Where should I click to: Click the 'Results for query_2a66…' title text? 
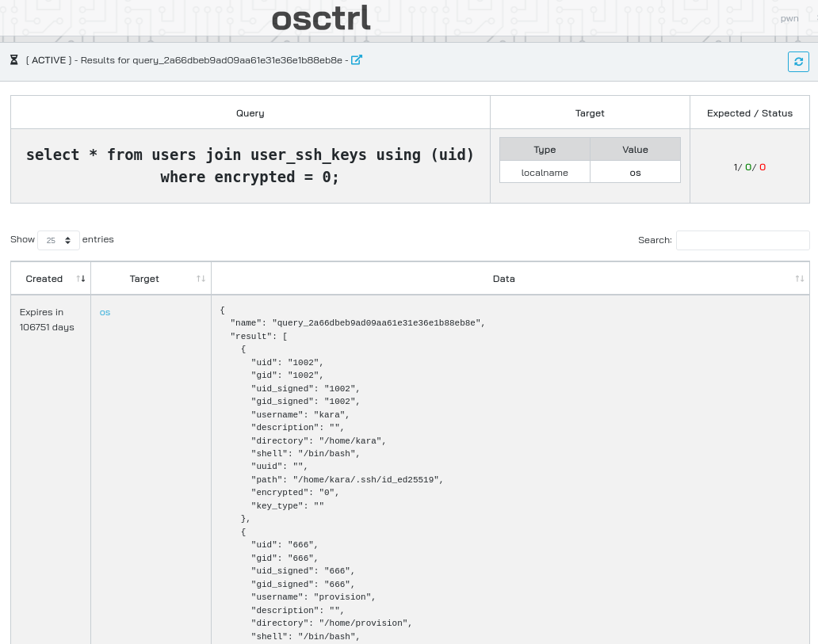click(x=212, y=60)
